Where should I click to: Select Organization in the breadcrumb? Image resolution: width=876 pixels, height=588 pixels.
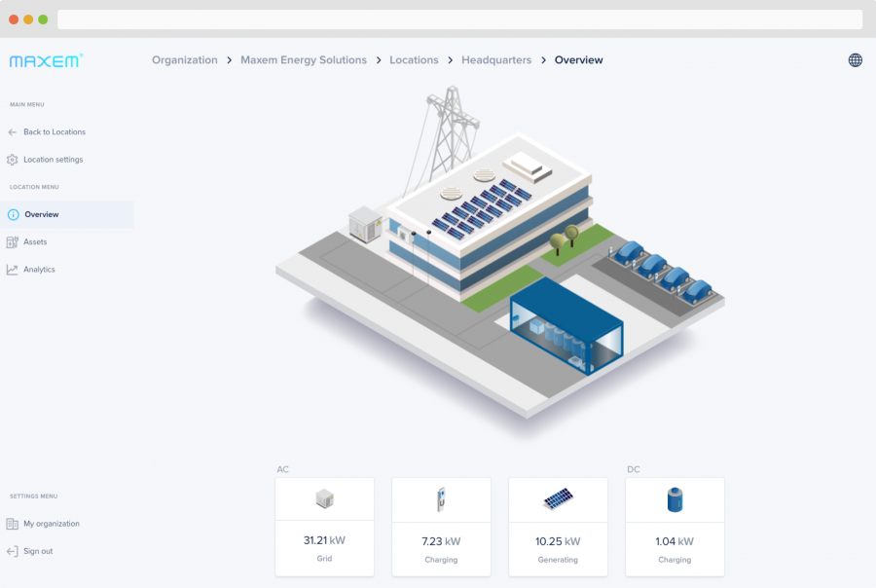click(x=184, y=59)
